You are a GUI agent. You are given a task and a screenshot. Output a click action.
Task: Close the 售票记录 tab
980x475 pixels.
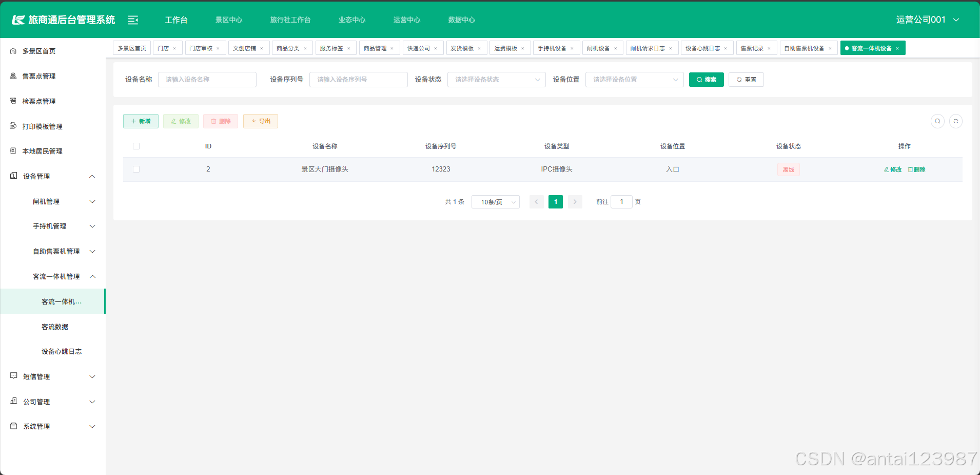pos(769,48)
